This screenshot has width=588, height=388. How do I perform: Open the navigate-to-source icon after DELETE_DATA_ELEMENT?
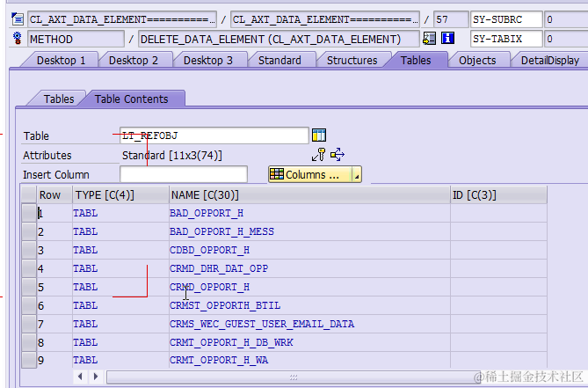430,39
